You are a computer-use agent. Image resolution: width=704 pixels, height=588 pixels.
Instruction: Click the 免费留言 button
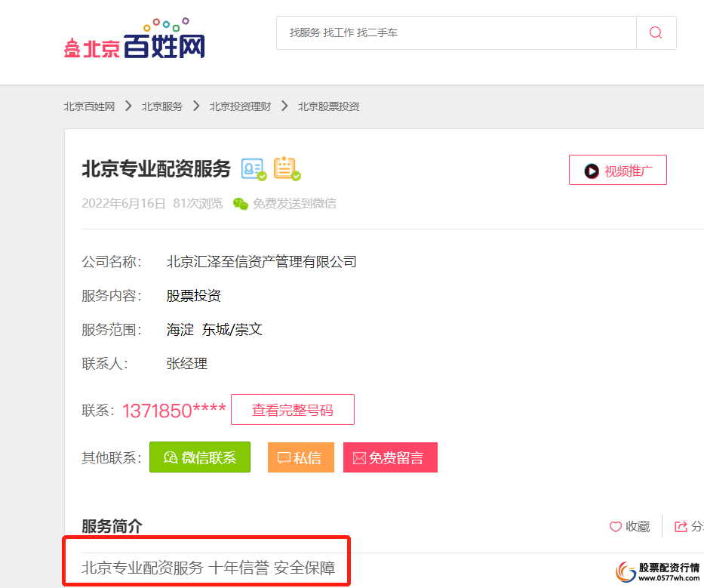(x=390, y=457)
